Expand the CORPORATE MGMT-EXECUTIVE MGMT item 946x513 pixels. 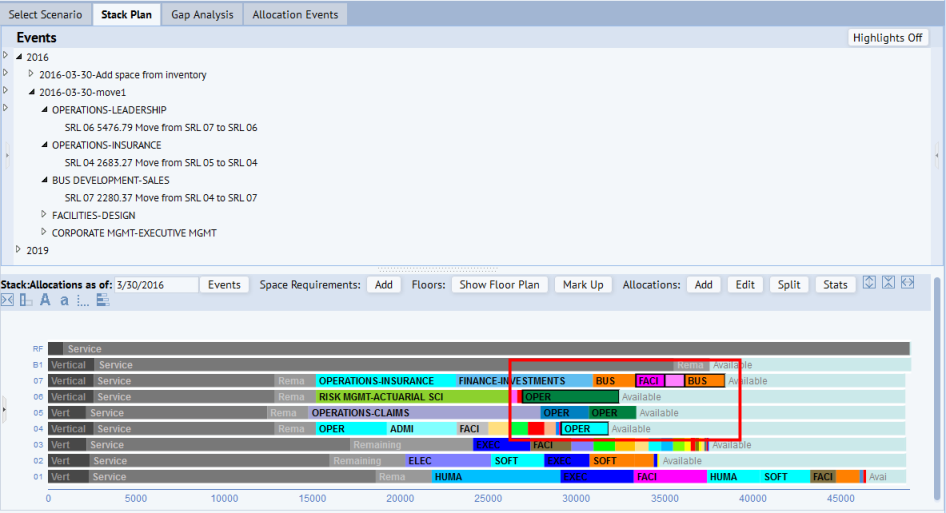(43, 232)
